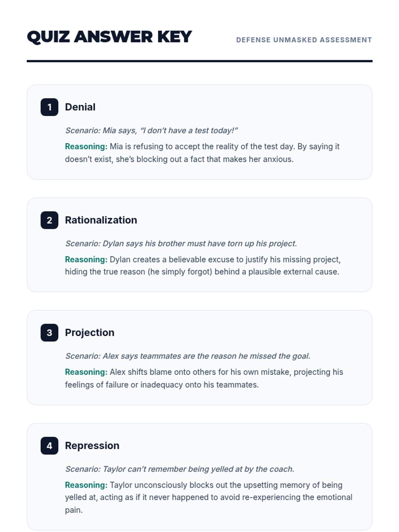Click the number 2 badge
Image resolution: width=399 pixels, height=532 pixels.
49,220
